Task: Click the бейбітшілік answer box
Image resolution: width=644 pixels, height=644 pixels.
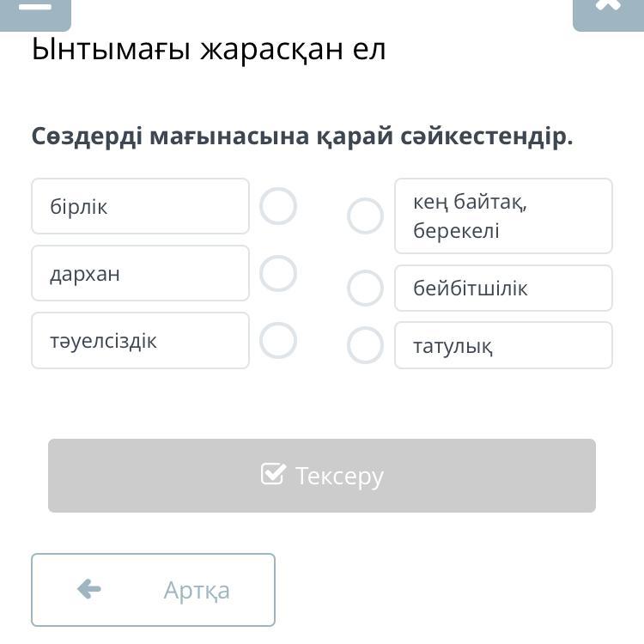Action: (x=503, y=289)
